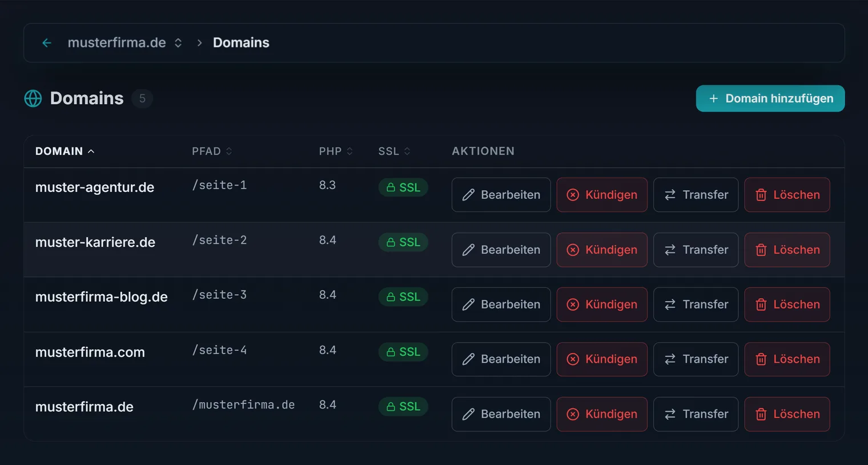This screenshot has height=465, width=868.
Task: Delete musterfirma.com with Löschen
Action: coord(787,359)
